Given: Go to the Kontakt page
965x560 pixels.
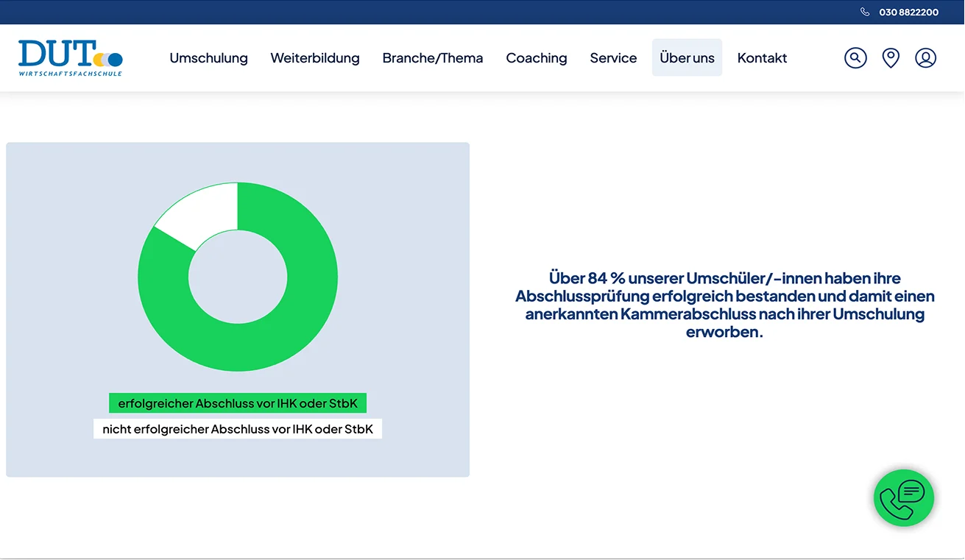Looking at the screenshot, I should point(762,57).
